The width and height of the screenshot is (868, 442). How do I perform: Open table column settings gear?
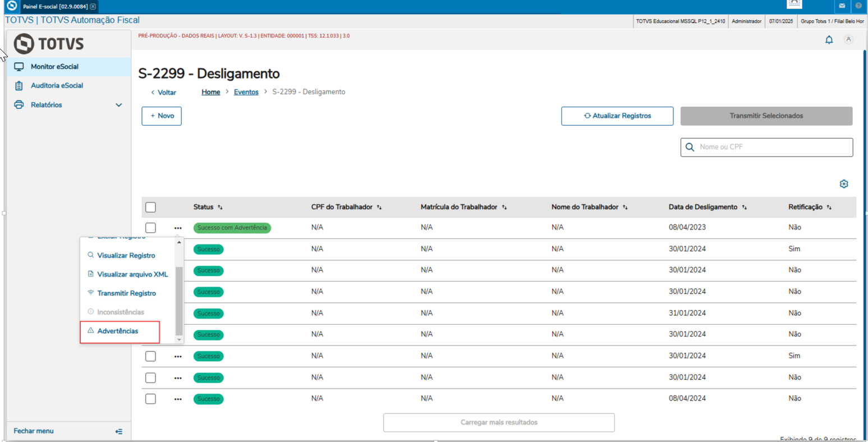point(844,184)
